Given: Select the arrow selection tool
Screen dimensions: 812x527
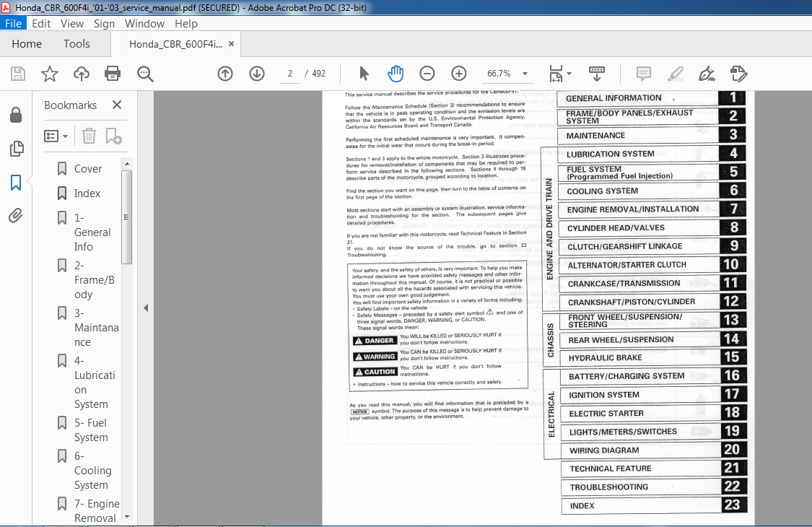Looking at the screenshot, I should coord(364,74).
